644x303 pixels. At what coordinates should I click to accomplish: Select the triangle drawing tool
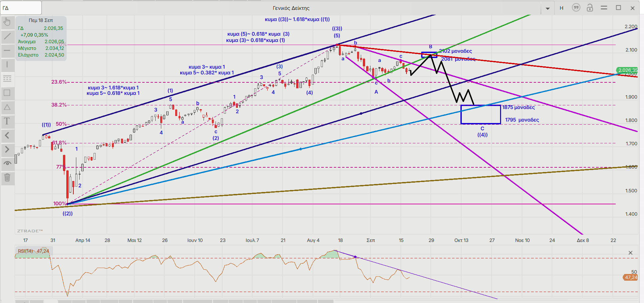coord(7,107)
